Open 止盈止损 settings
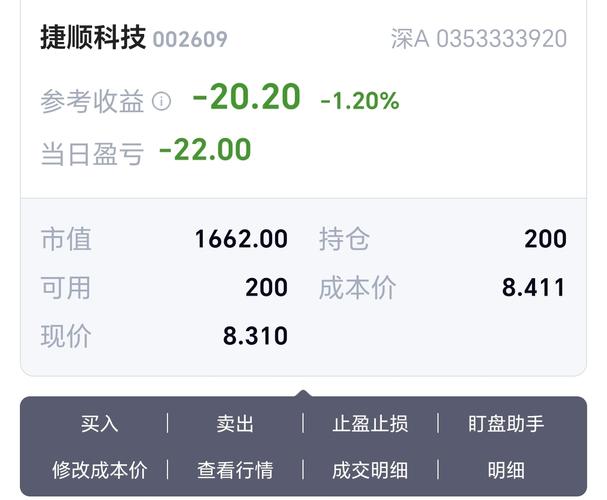The image size is (607, 500). [x=370, y=424]
